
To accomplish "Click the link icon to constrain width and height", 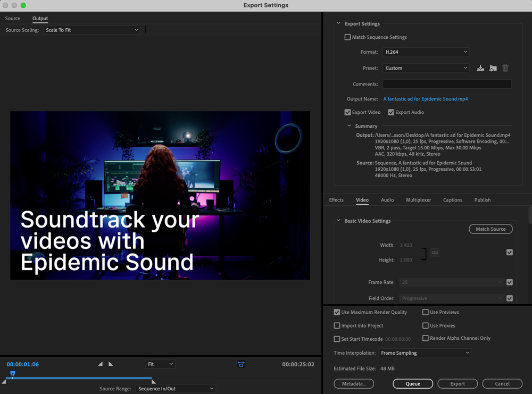I will 435,253.
